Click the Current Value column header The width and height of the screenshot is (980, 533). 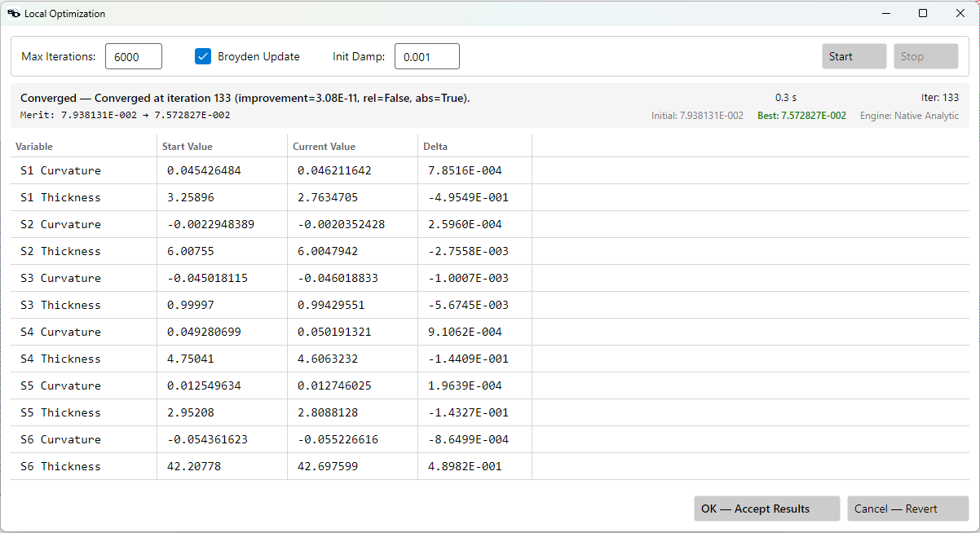(x=352, y=147)
